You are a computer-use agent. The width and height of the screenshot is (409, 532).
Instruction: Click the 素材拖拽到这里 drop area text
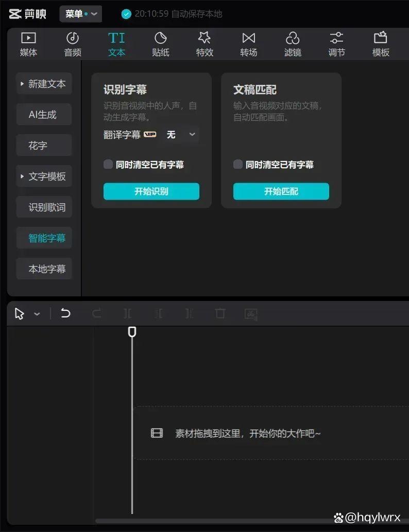(248, 433)
